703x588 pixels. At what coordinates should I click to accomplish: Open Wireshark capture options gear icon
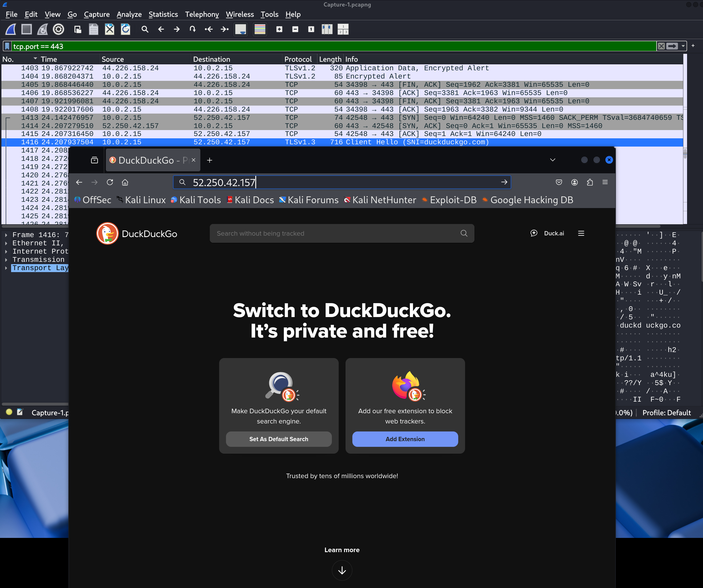point(59,29)
